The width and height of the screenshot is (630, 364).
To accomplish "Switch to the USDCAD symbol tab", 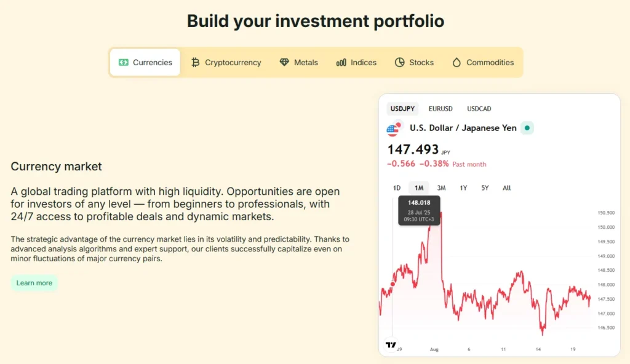I will (x=479, y=109).
